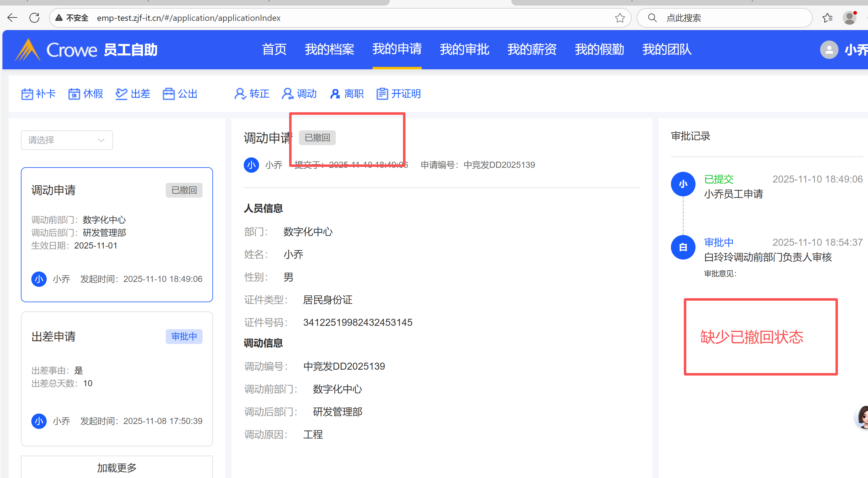Image resolution: width=868 pixels, height=478 pixels.
Task: Open the 开证明 certificate icon
Action: (382, 94)
